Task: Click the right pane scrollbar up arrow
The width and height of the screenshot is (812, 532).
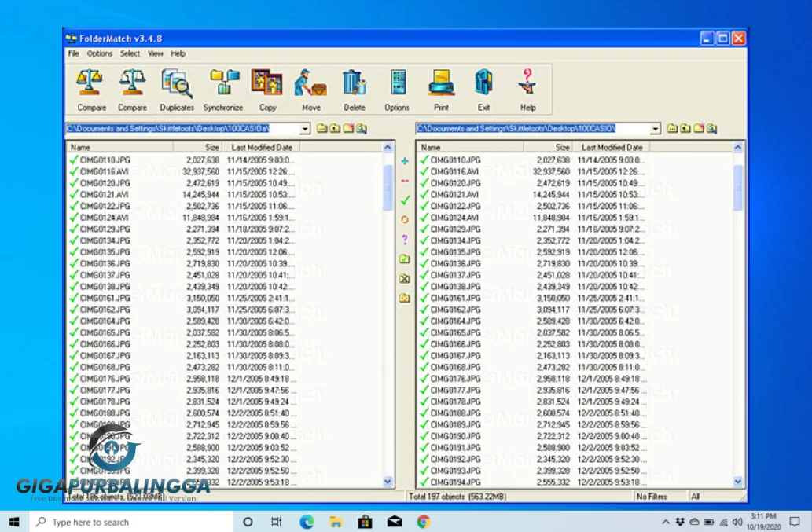Action: (738, 148)
